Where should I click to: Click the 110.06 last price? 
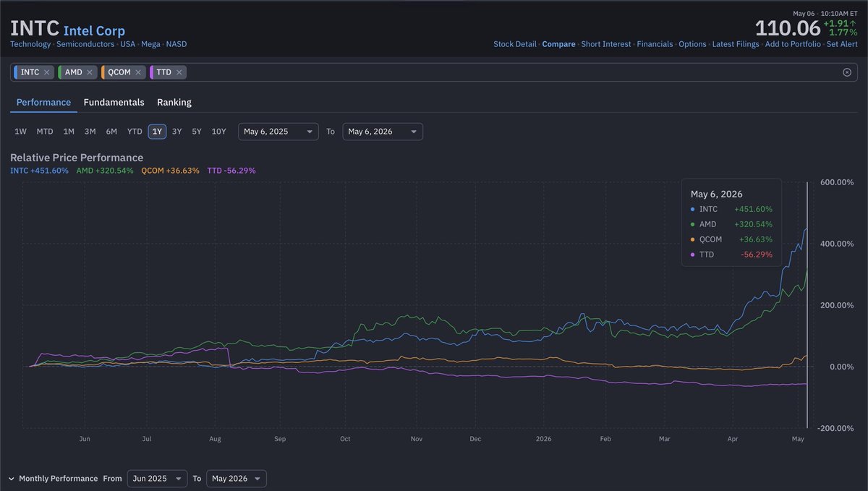click(788, 28)
